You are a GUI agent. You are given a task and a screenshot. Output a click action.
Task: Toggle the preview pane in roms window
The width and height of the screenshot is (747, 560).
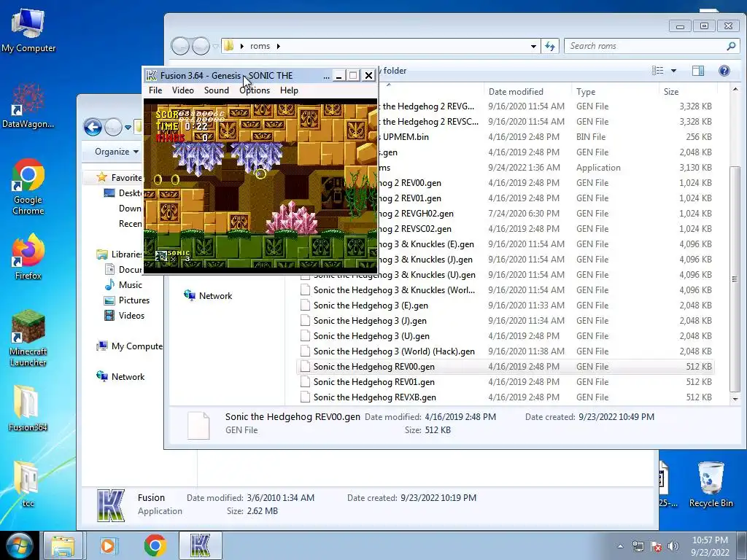coord(698,71)
